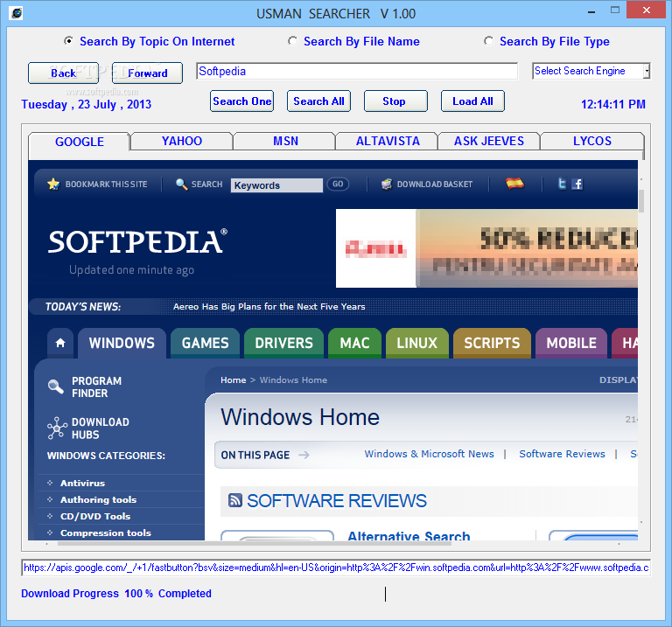Click the vertical scrollbar thumb of browser pane
Image resolution: width=672 pixels, height=627 pixels.
coord(641,201)
